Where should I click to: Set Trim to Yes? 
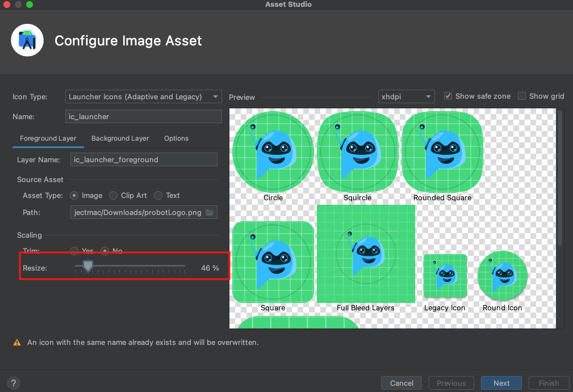(74, 251)
